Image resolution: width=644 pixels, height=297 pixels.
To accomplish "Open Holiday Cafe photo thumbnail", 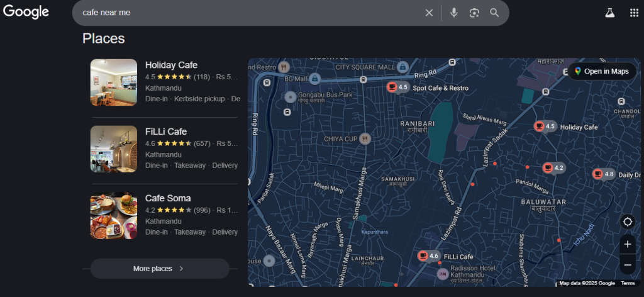I will click(114, 82).
